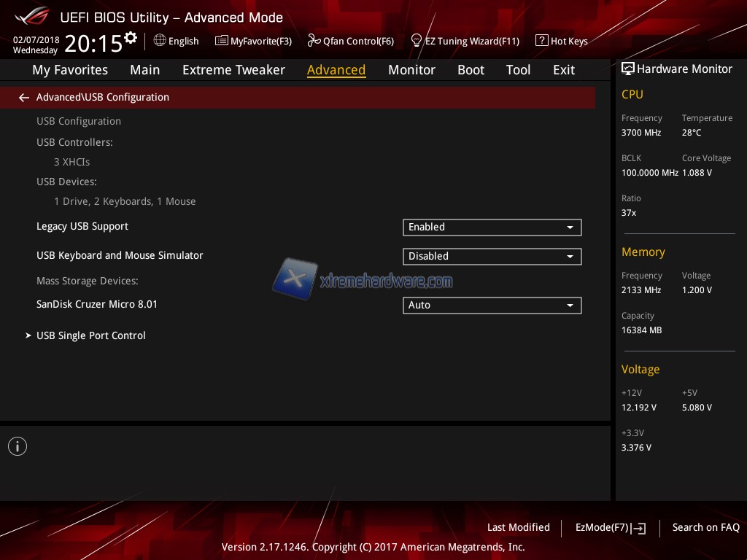Open MyFavorite(F3) list icon
The image size is (747, 560).
(x=222, y=41)
